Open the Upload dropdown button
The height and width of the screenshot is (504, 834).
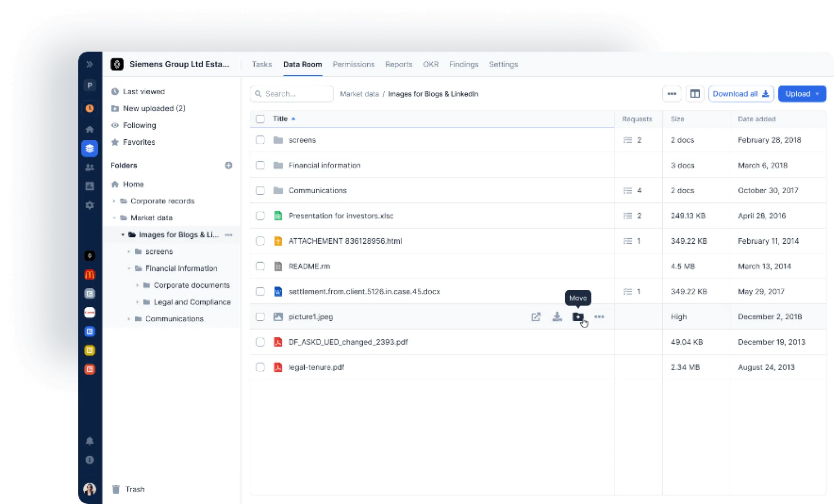coord(802,94)
